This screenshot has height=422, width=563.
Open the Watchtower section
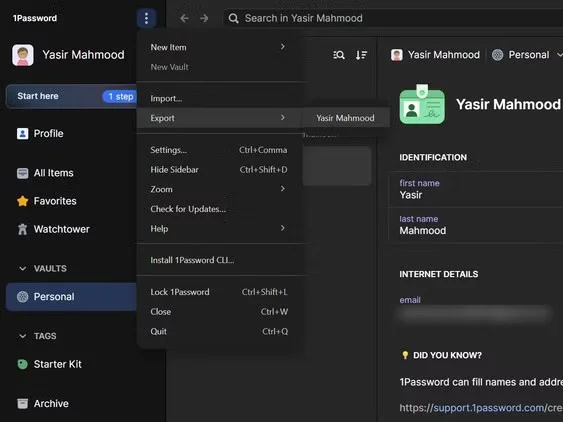53,229
